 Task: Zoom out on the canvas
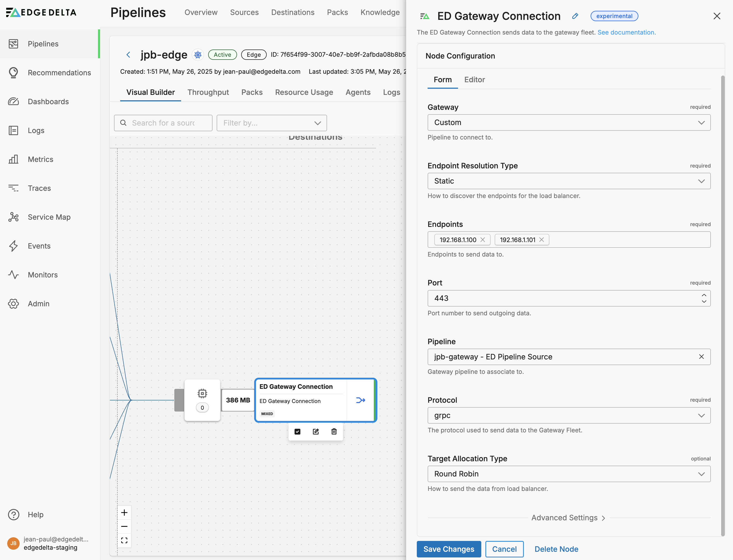pyautogui.click(x=124, y=526)
